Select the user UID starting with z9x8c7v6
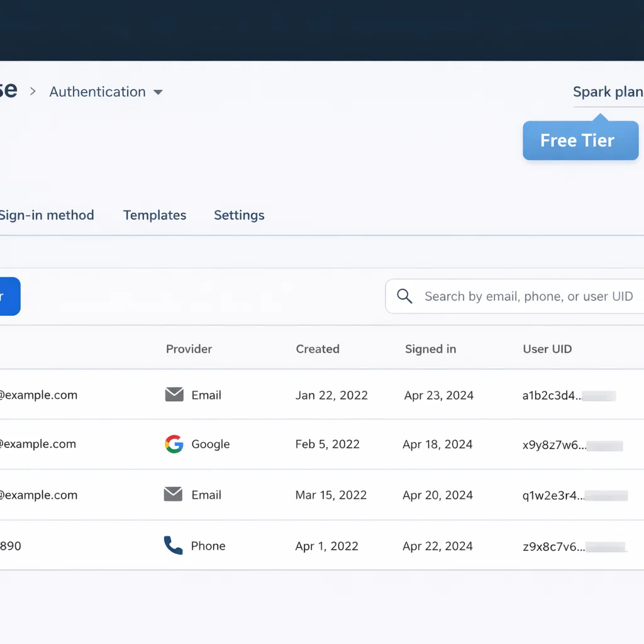 (553, 547)
